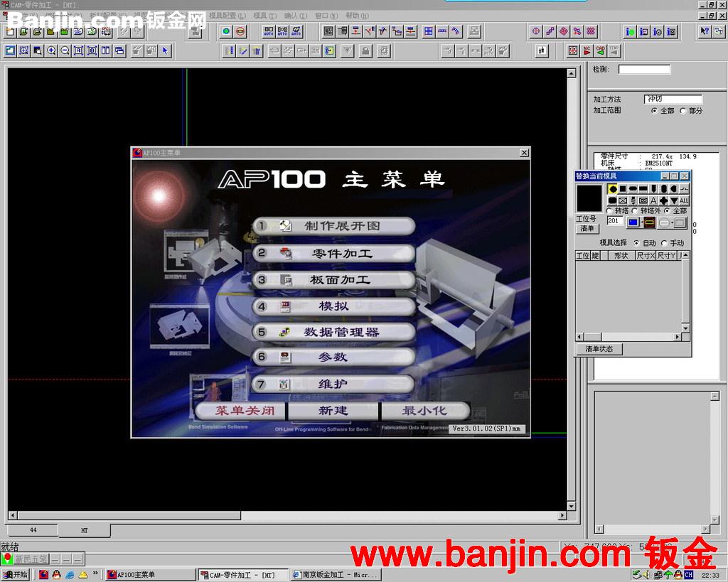
Task: Click the pink grid-of-holes pattern icon
Action: 591,31
